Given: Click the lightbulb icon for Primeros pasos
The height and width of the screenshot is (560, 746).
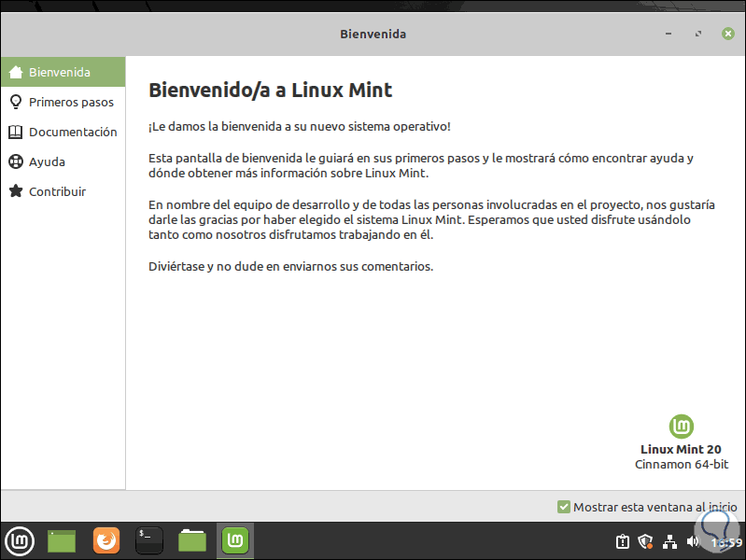Looking at the screenshot, I should point(16,102).
